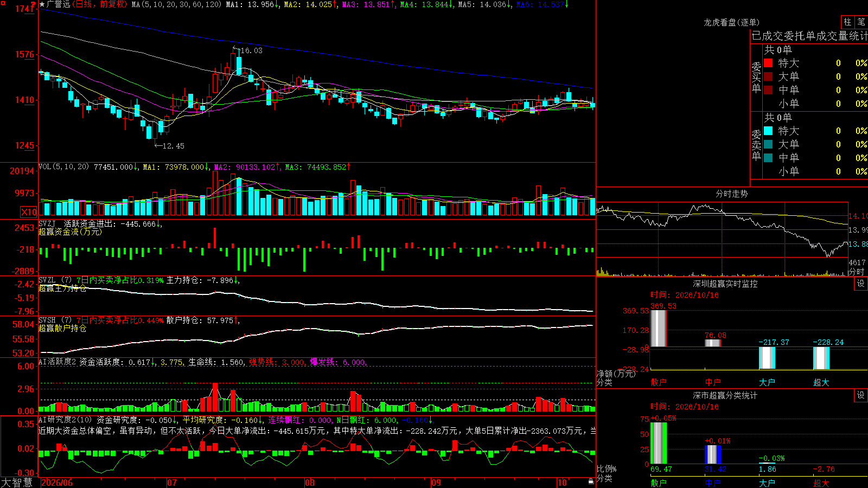
Task: Click the red question mark help icon
Action: pos(33,5)
